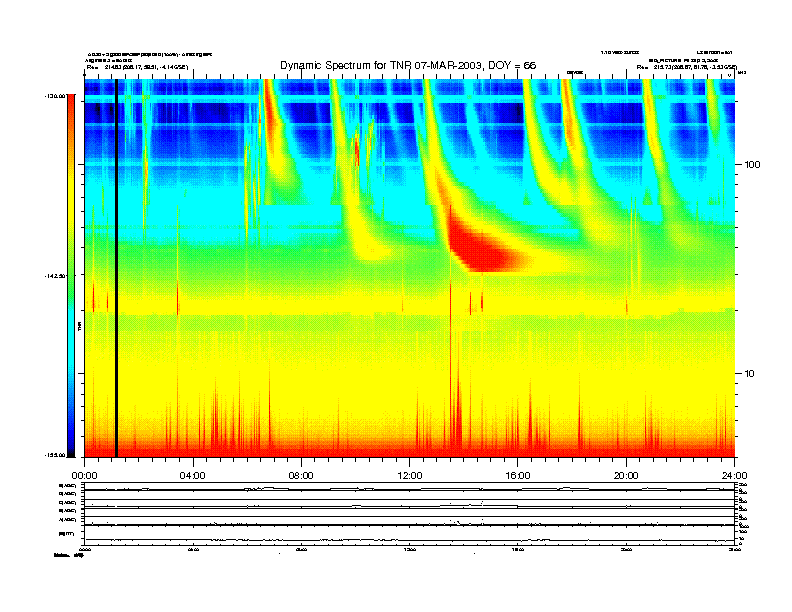The width and height of the screenshot is (792, 612).
Task: Click the 16:00 time axis label
Action: 518,476
